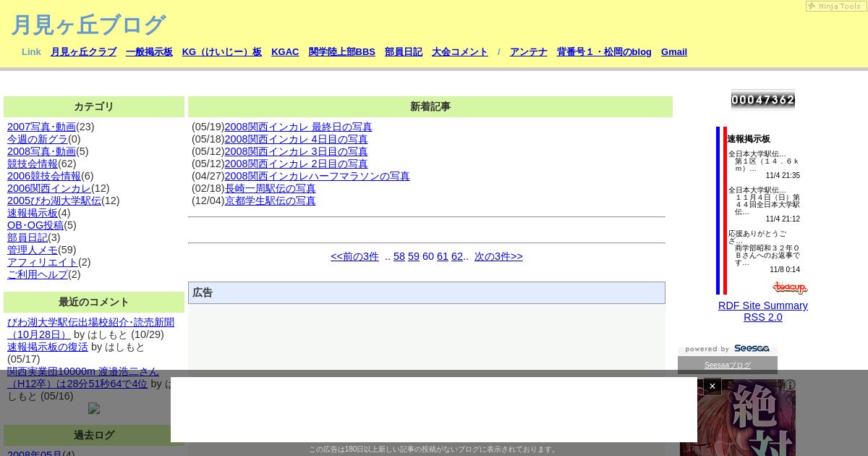
Task: Open article 長崎一周駅伝の写真
Action: [x=271, y=188]
